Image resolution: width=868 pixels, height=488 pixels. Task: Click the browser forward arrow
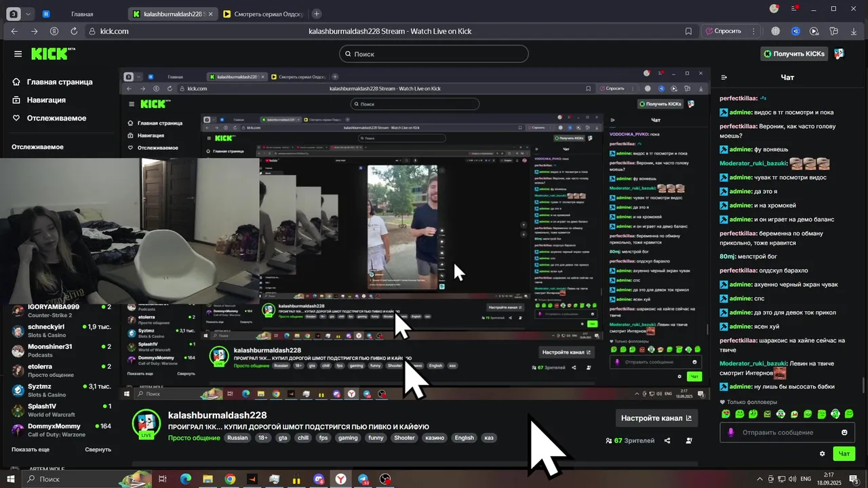pyautogui.click(x=34, y=31)
